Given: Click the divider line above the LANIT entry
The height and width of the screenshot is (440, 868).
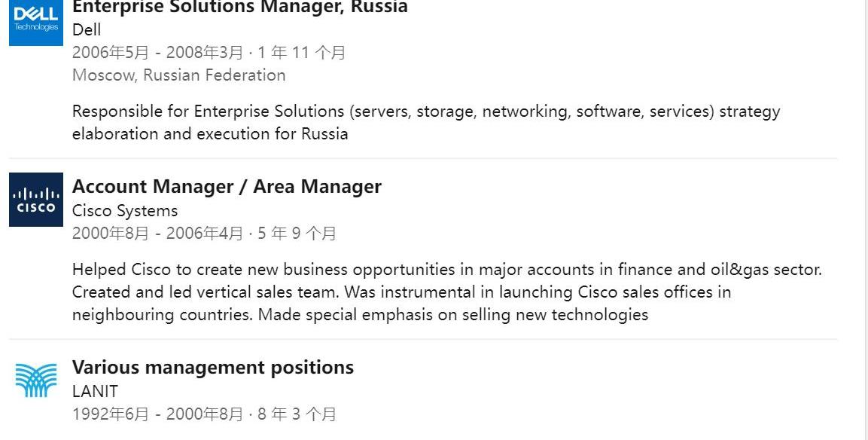Looking at the screenshot, I should click(422, 339).
